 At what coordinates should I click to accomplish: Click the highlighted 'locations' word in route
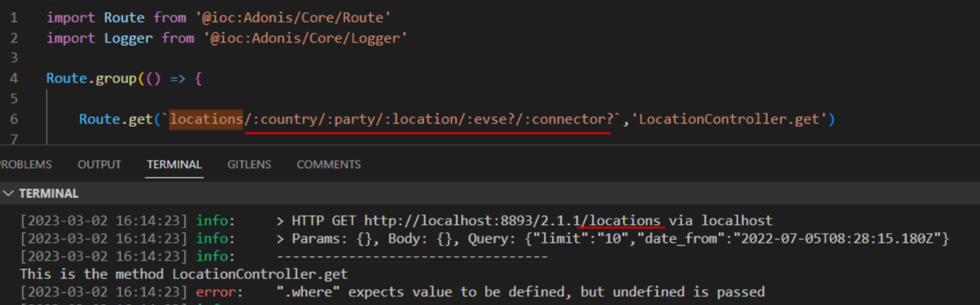pos(206,119)
